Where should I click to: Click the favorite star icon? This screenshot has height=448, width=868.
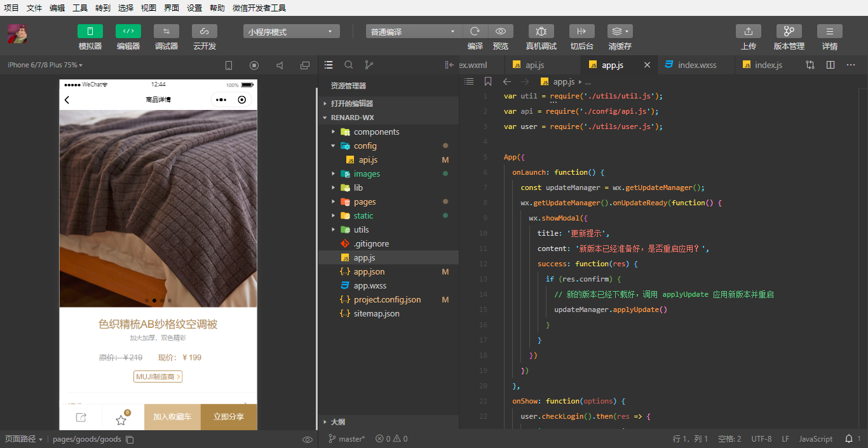point(121,419)
